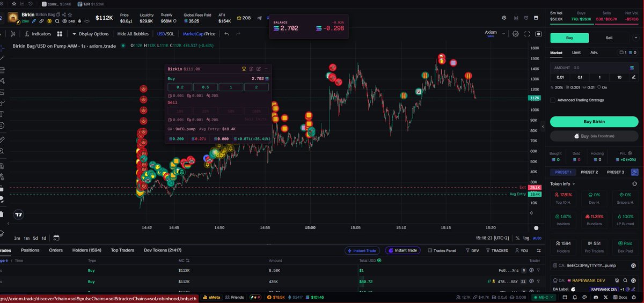This screenshot has height=303, width=644.
Task: Toggle percent scale on chart
Action: click(517, 238)
